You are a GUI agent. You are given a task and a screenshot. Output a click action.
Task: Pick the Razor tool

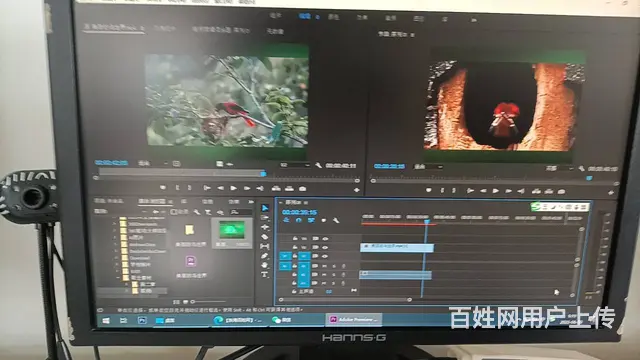pos(265,237)
